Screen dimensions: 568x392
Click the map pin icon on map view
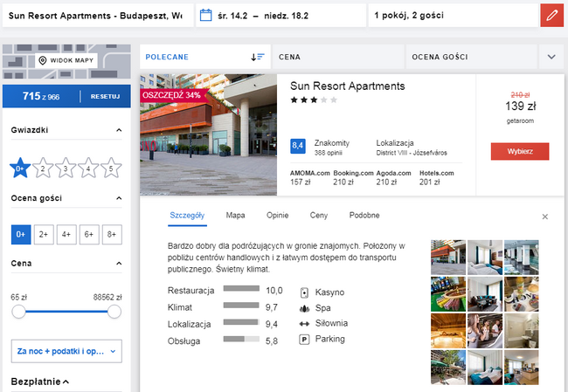coord(43,60)
